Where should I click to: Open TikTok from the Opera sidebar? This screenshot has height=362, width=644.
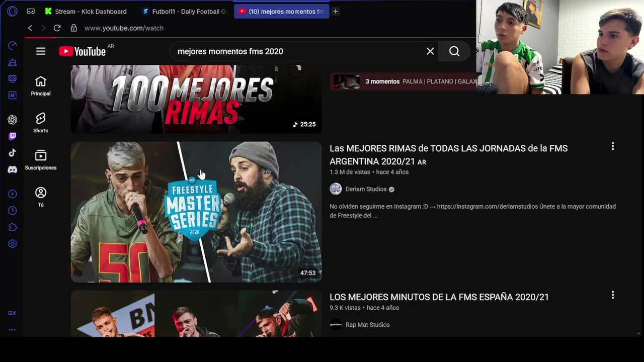[x=13, y=153]
